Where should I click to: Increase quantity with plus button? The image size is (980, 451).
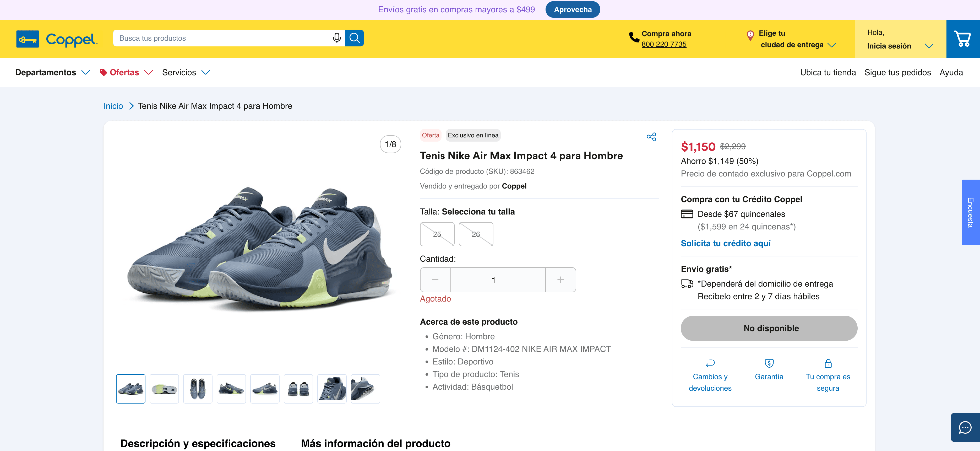point(560,280)
